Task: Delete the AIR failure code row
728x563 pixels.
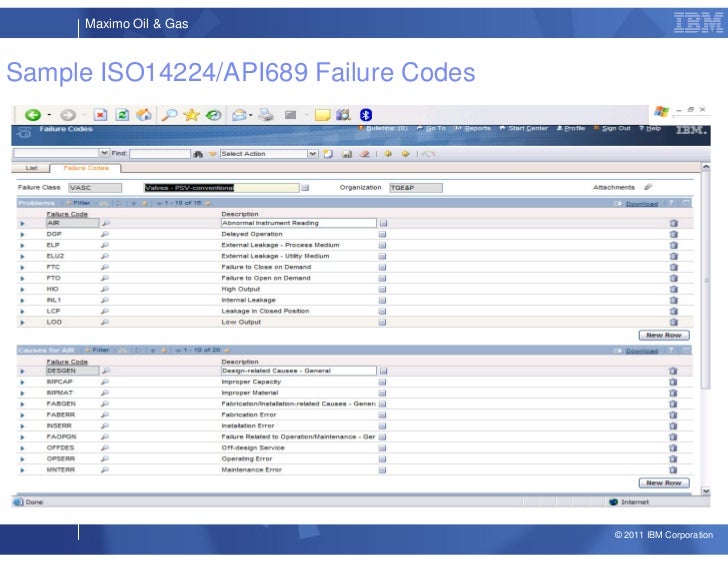Action: 674,223
